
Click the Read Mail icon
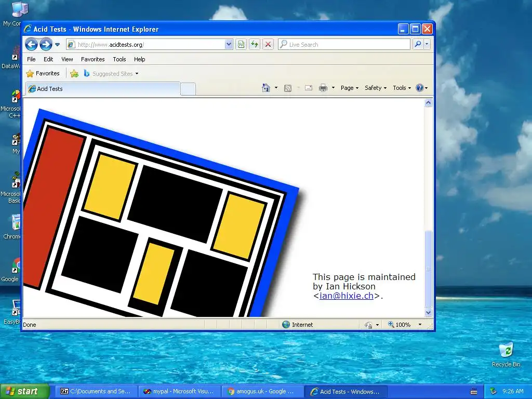point(309,88)
